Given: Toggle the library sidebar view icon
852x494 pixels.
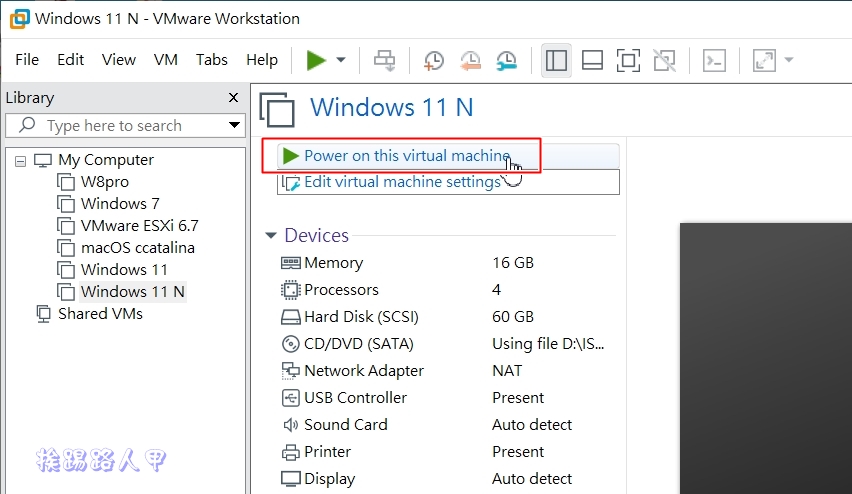Looking at the screenshot, I should tap(556, 60).
